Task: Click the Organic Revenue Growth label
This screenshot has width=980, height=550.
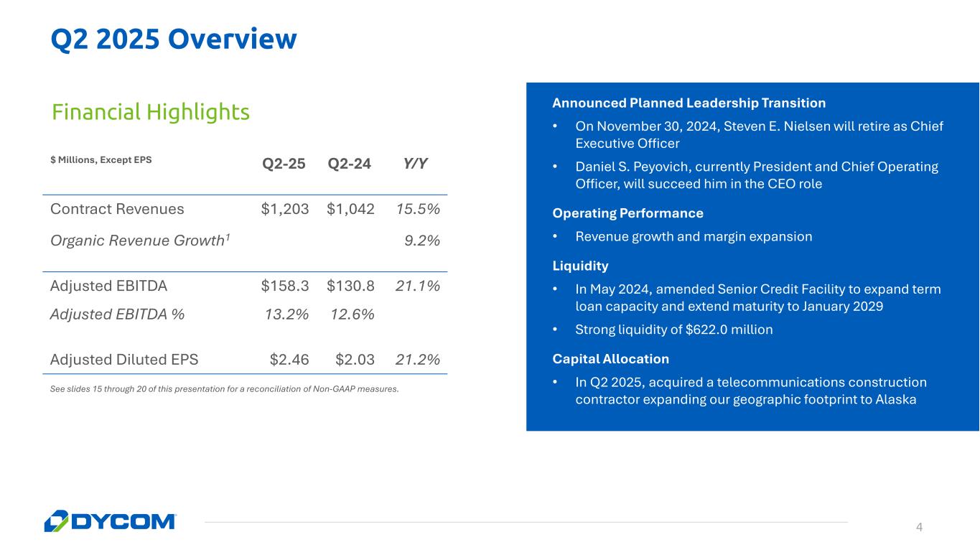Action: point(141,241)
